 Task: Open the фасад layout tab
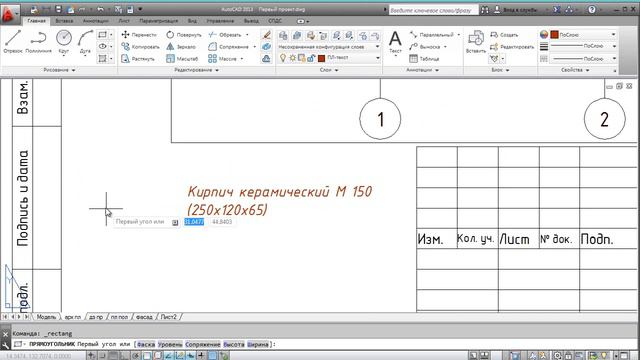(144, 317)
